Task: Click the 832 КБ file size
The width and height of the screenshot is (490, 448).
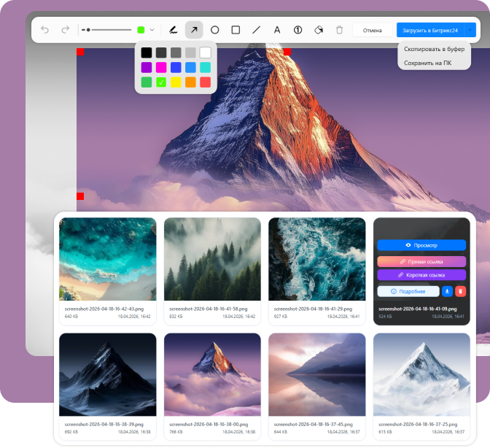Action: (176, 317)
